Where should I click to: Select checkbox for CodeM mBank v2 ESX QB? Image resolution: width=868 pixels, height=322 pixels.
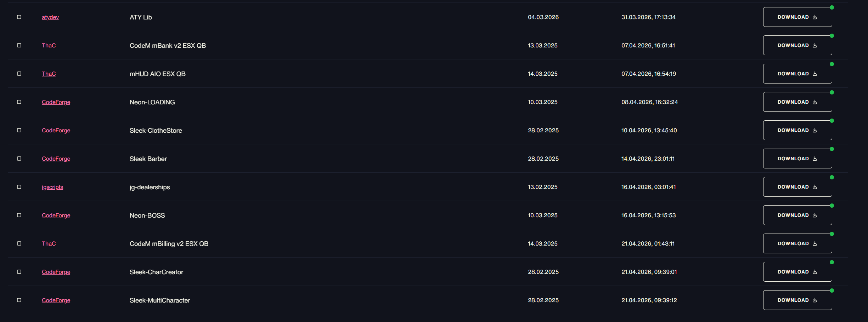coord(19,45)
